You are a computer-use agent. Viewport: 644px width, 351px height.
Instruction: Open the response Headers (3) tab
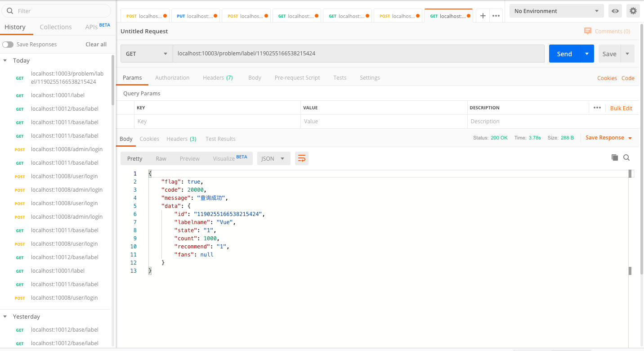tap(181, 139)
